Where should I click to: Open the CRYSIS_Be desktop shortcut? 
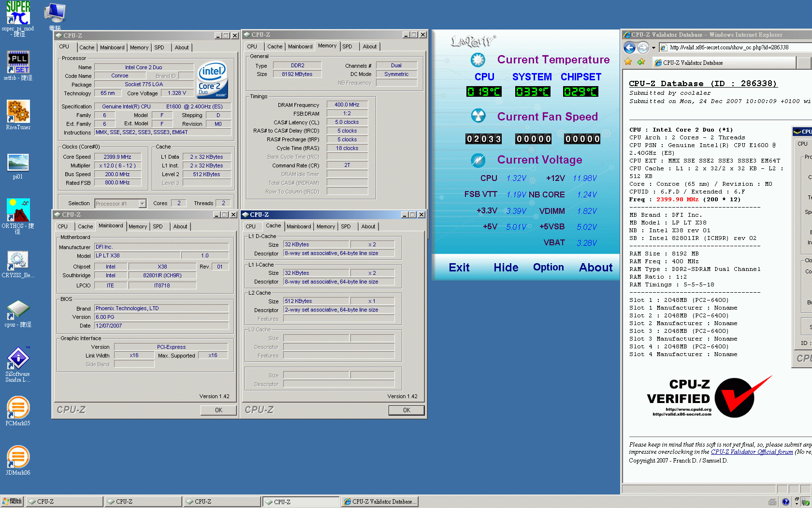(x=18, y=265)
